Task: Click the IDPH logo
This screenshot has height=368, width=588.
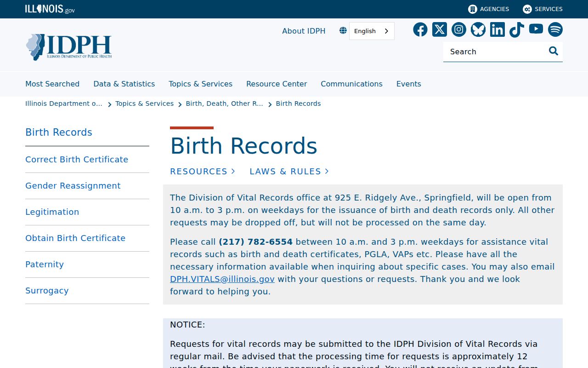Action: (x=69, y=47)
